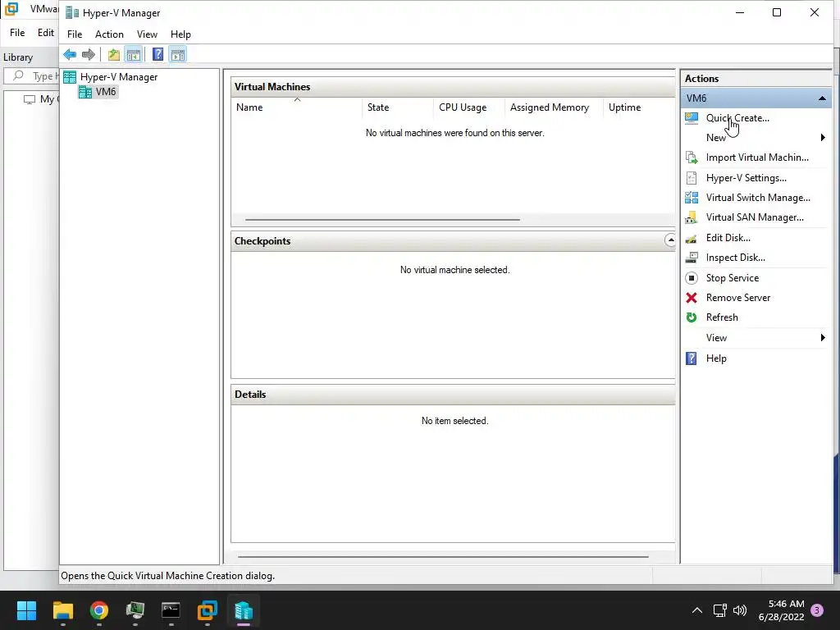The width and height of the screenshot is (840, 630).
Task: Show hidden system tray icons chevron
Action: point(697,610)
